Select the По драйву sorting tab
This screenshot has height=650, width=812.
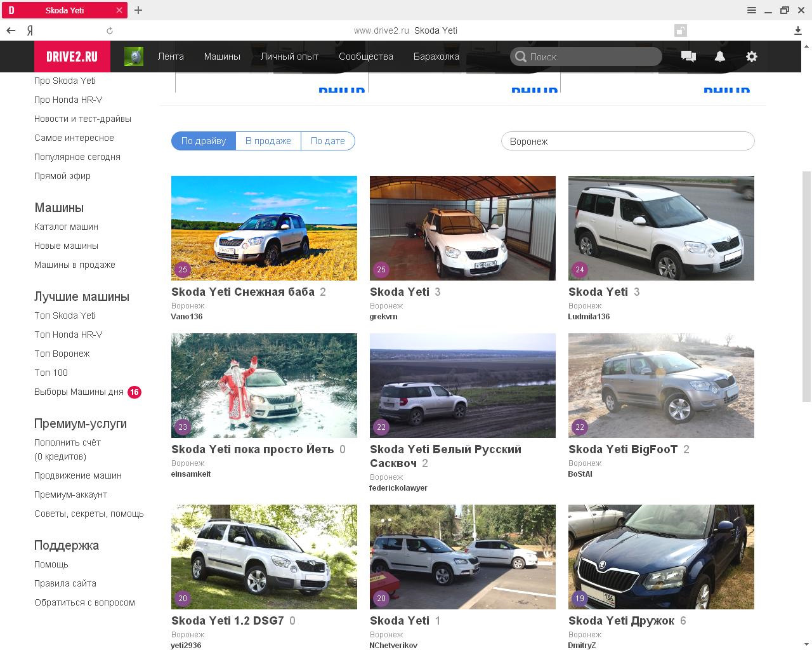point(204,141)
